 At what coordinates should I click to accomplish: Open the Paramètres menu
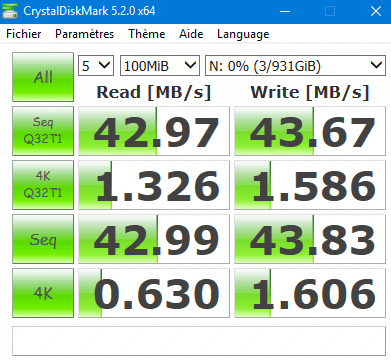(x=84, y=34)
